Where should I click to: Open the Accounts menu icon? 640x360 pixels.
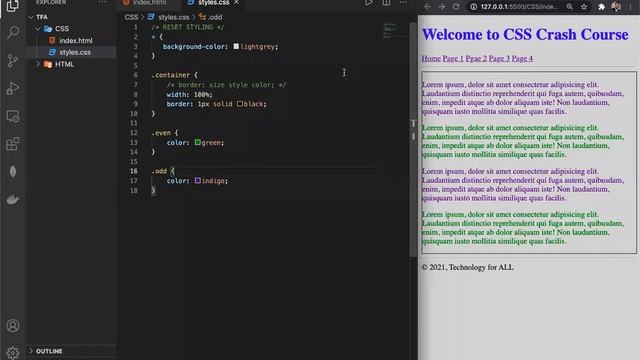click(x=13, y=326)
